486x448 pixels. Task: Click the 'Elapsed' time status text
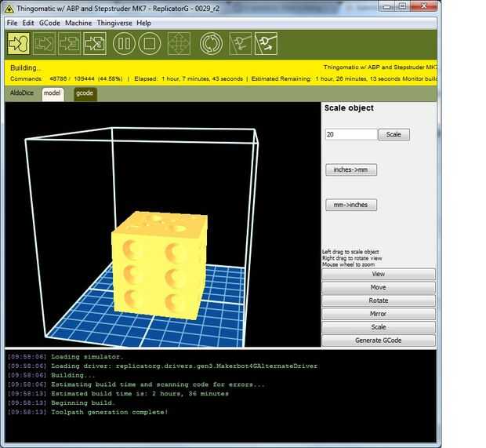click(188, 78)
